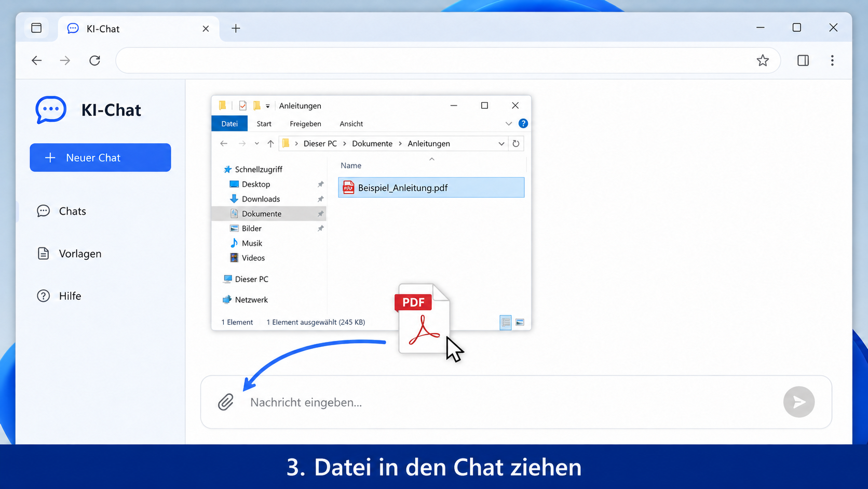
Task: Bookmark page with the star icon
Action: 763,60
